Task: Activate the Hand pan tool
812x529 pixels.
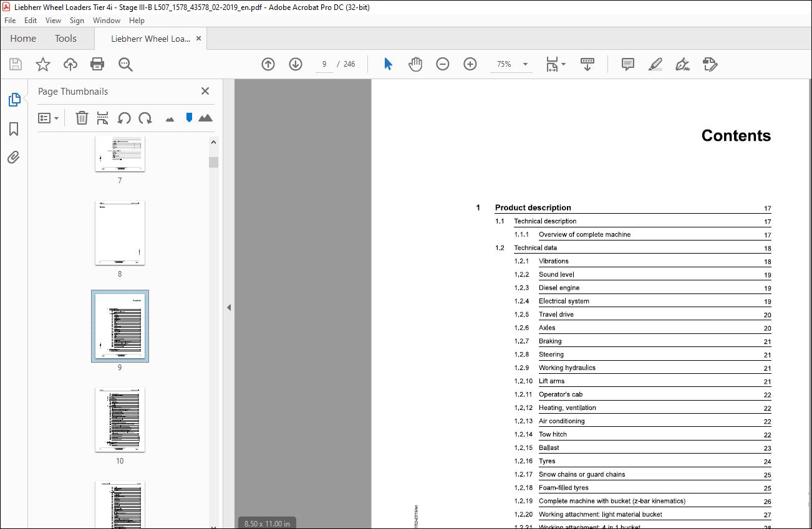Action: click(x=415, y=64)
